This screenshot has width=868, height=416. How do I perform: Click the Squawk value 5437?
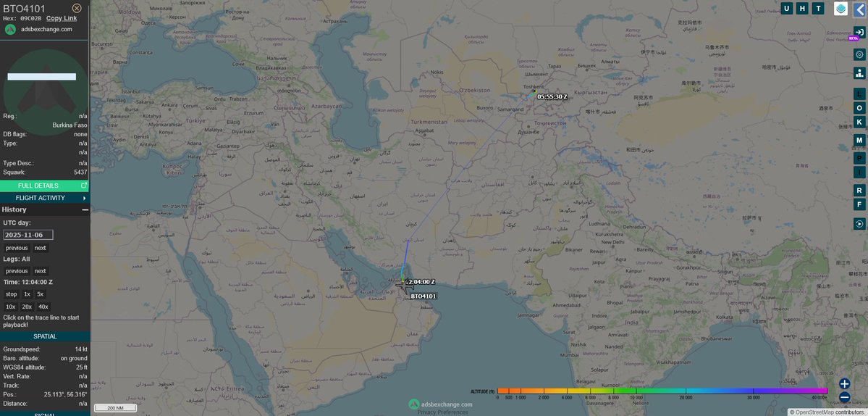click(x=81, y=172)
